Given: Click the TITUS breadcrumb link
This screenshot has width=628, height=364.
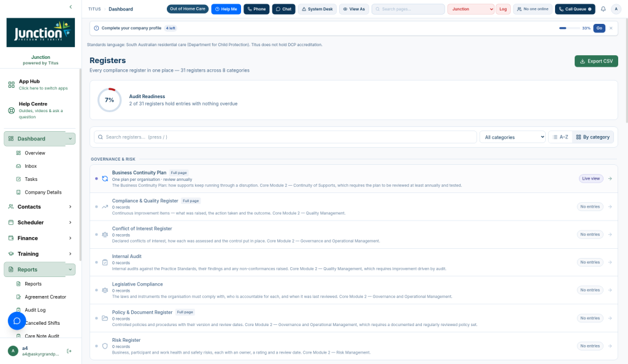Looking at the screenshot, I should pos(94,9).
